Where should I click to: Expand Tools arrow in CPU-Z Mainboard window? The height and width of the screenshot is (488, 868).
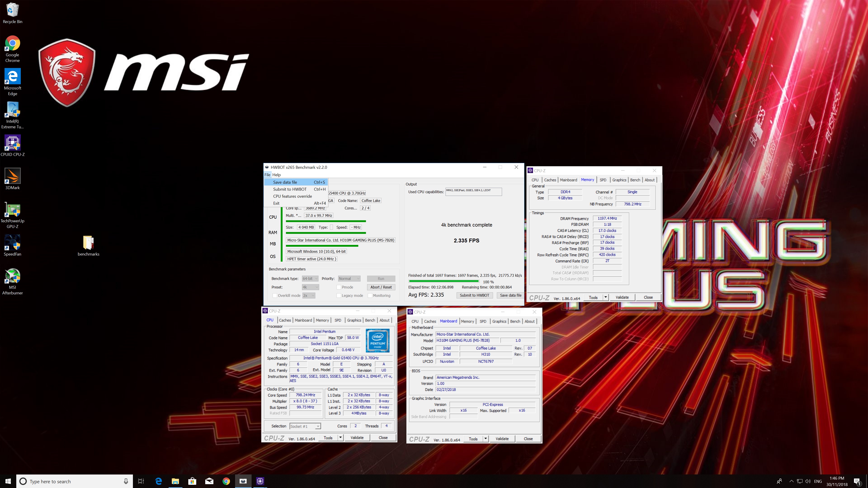[486, 439]
